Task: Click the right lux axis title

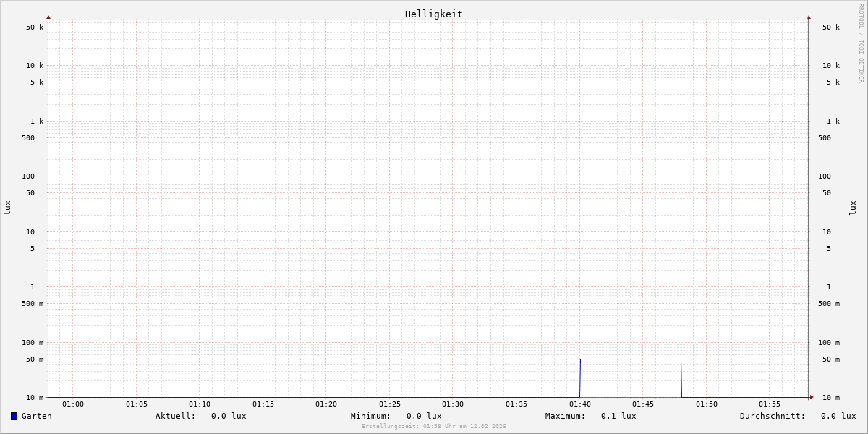Action: coord(853,208)
